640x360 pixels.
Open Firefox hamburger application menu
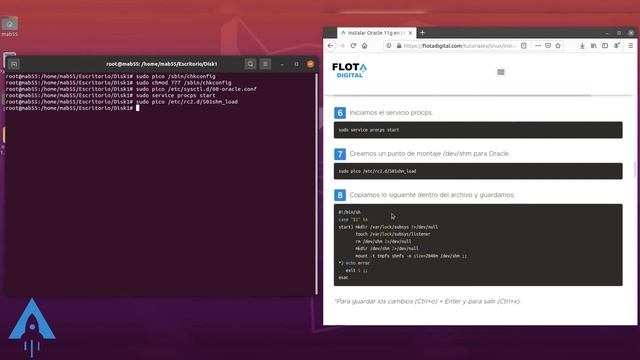tap(631, 46)
